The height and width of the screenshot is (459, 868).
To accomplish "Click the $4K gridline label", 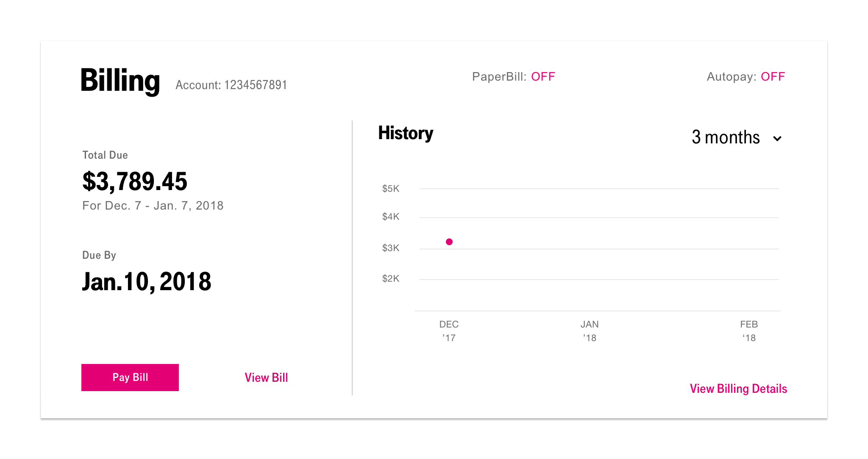I will tap(391, 216).
